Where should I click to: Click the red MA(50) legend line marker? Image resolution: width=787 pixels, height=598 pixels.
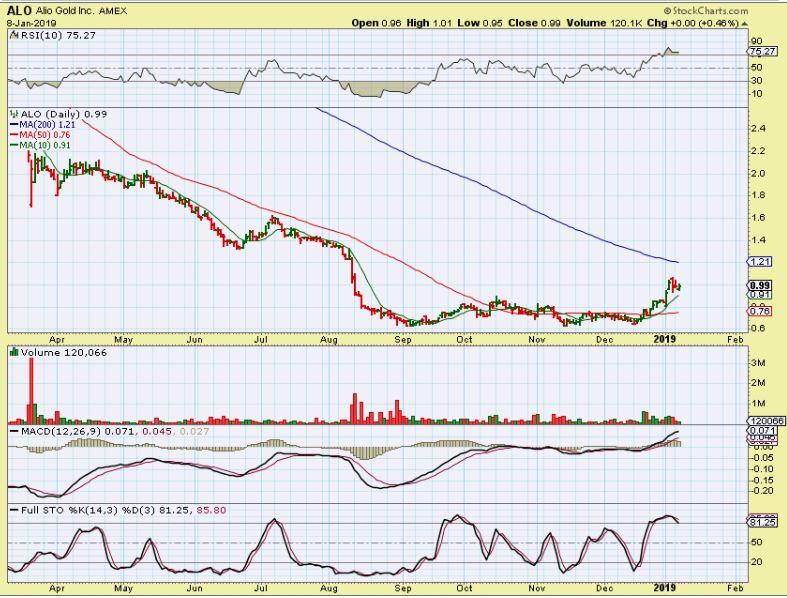click(x=14, y=135)
